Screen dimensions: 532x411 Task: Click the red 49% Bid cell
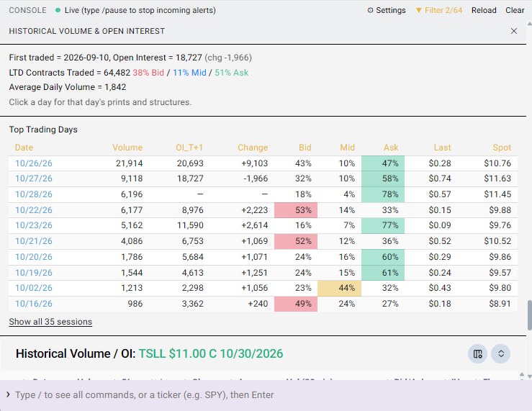tap(296, 304)
